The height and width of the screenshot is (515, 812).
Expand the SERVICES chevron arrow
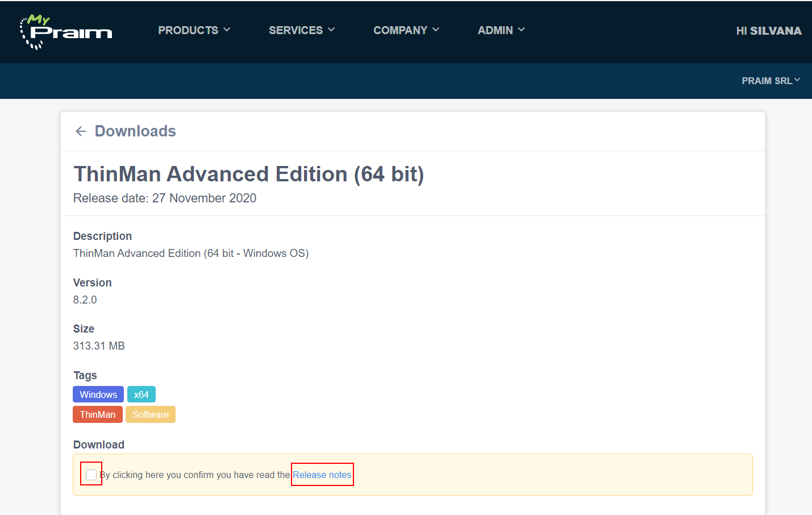(331, 30)
